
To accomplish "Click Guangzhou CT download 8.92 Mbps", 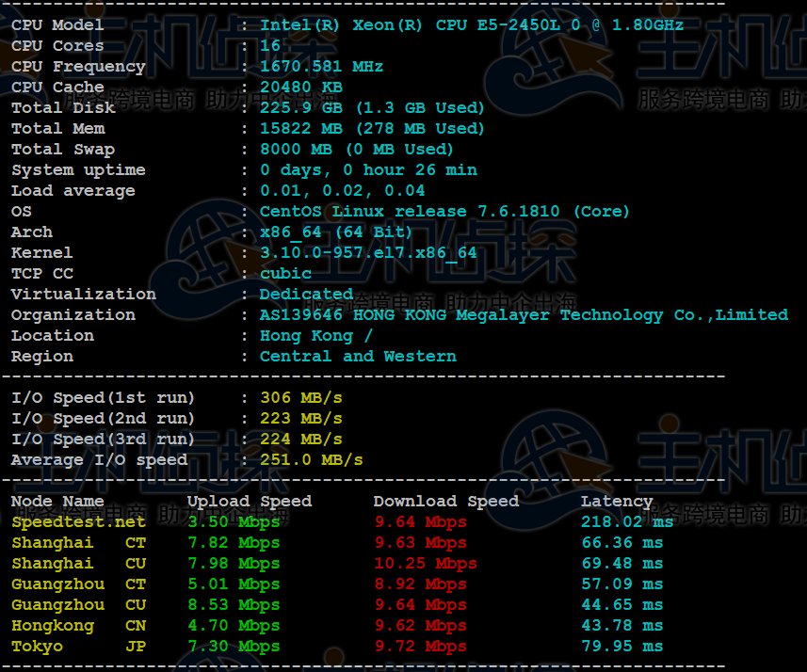I will click(x=421, y=584).
